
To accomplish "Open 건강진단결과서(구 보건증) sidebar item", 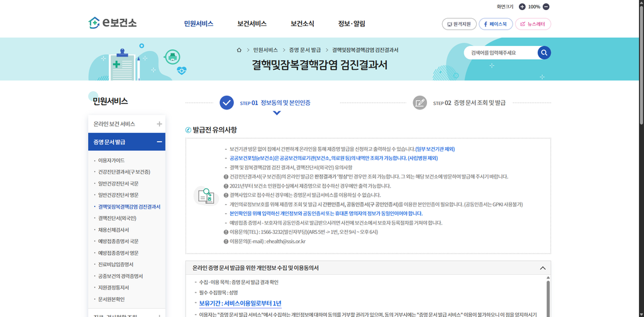I will point(124,172).
